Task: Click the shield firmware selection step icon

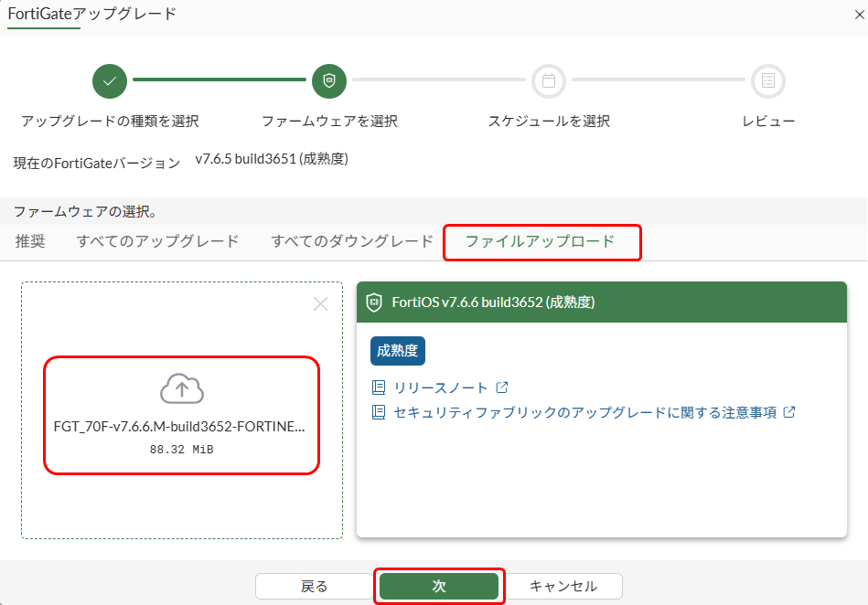Action: coord(328,81)
